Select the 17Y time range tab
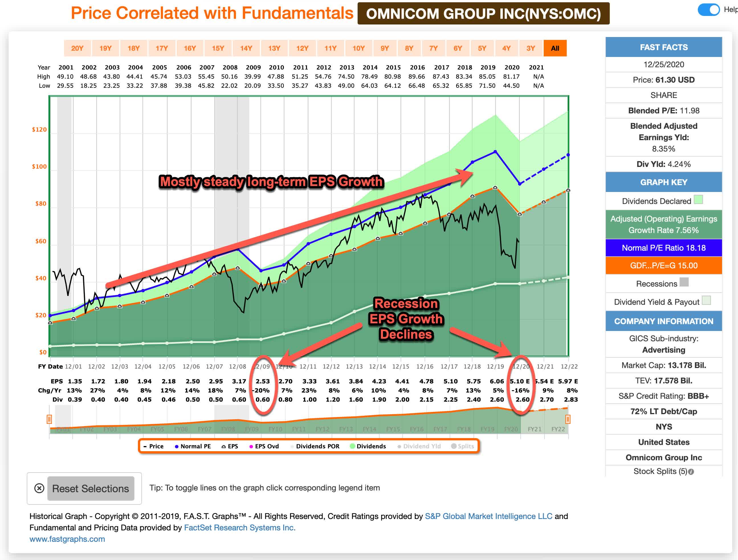 (x=162, y=48)
